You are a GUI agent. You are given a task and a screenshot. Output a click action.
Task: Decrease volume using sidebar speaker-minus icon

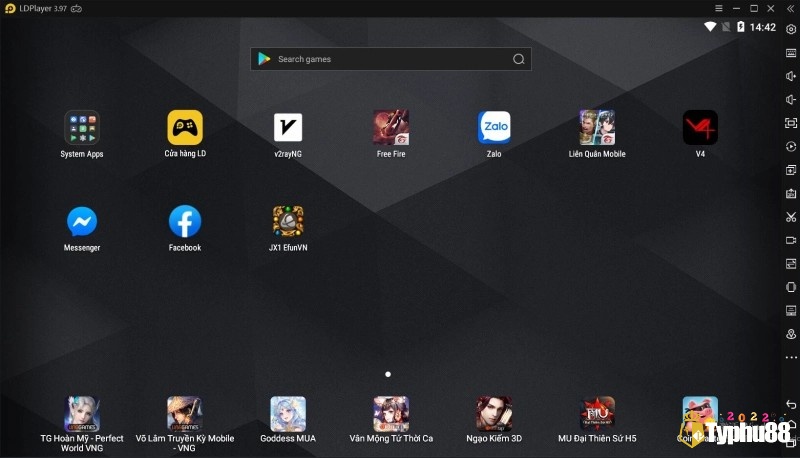click(791, 99)
